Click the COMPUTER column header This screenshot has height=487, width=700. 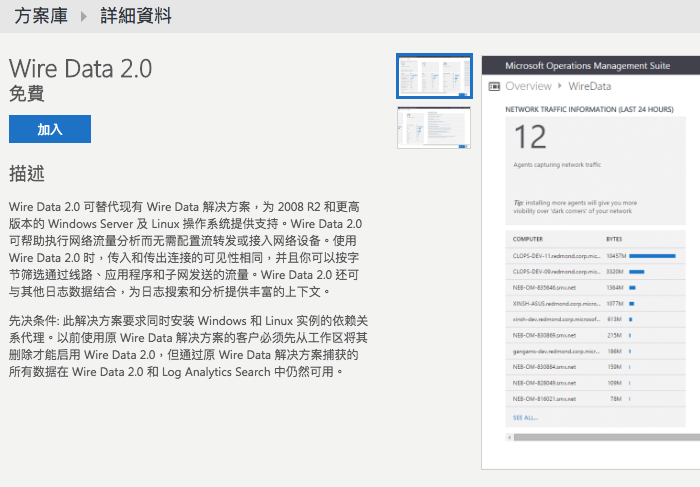[x=528, y=239]
